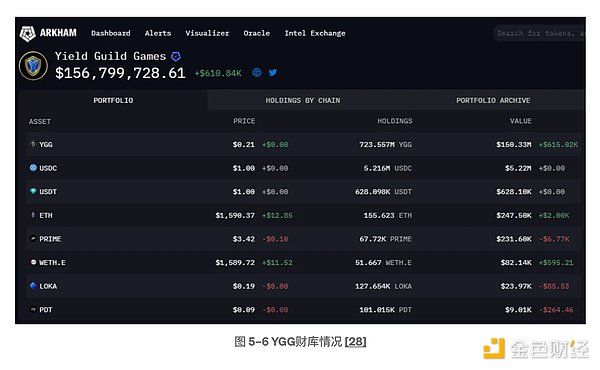Open the YGG asset name
This screenshot has height=370, width=600.
[x=46, y=145]
